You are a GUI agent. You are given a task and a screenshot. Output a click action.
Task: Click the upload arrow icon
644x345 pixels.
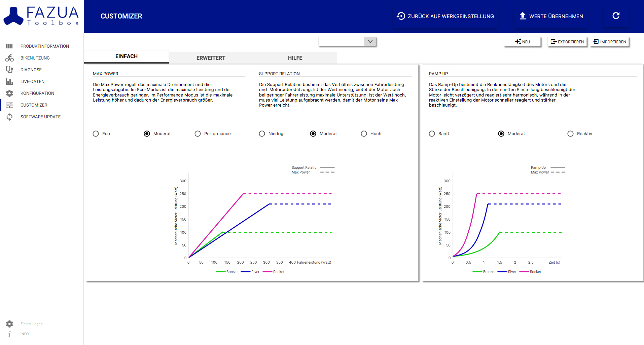(x=523, y=16)
